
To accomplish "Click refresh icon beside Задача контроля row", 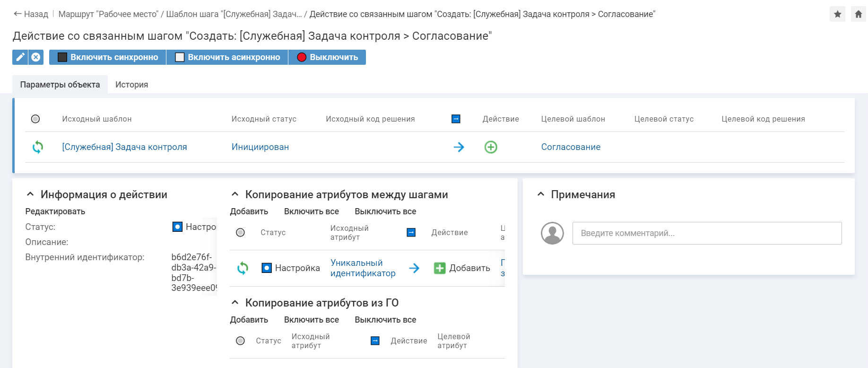I will (x=38, y=147).
